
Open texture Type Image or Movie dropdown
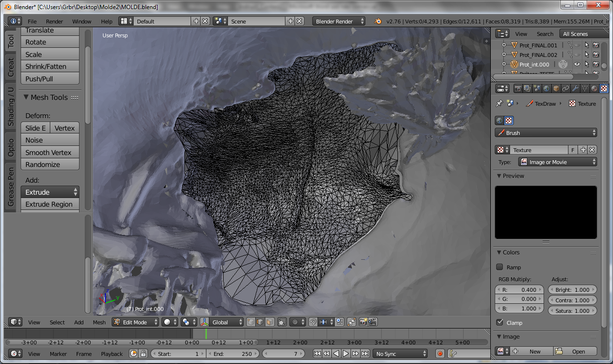pos(558,162)
